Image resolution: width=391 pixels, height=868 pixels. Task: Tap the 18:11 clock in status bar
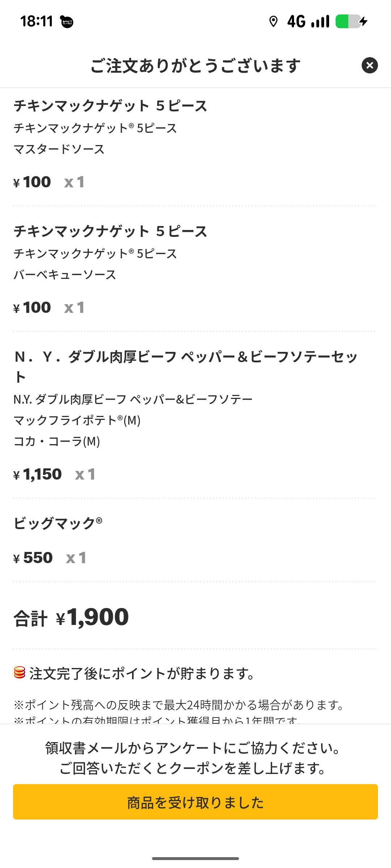tap(37, 22)
